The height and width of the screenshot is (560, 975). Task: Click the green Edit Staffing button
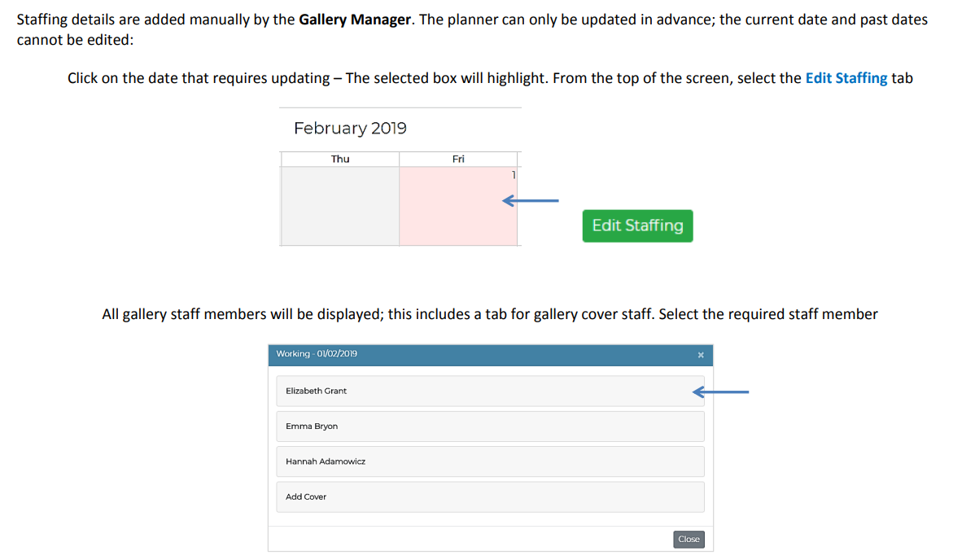pyautogui.click(x=637, y=225)
